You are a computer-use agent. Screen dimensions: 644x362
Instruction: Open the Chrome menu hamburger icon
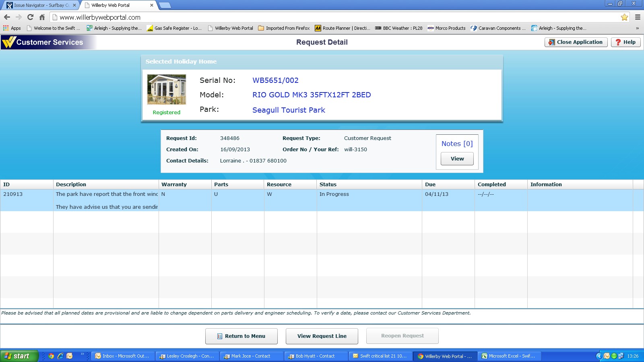click(638, 17)
